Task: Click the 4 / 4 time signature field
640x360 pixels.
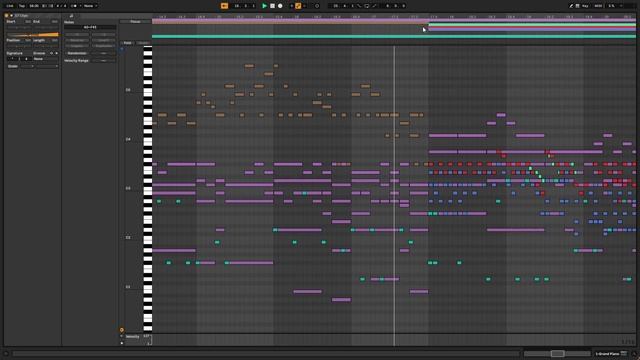Action: pos(61,6)
